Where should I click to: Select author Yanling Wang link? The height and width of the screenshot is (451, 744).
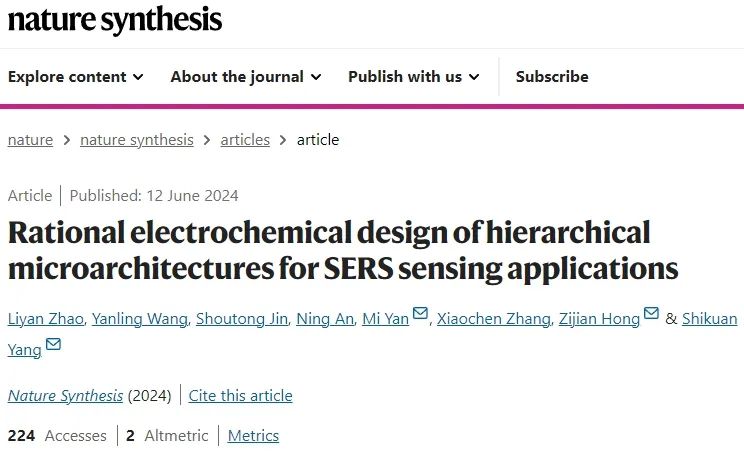tap(138, 319)
